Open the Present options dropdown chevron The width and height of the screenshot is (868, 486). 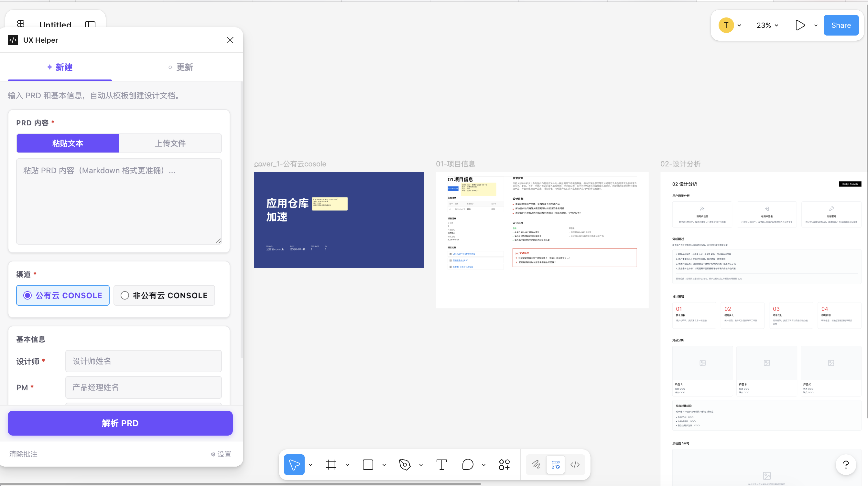coord(816,25)
